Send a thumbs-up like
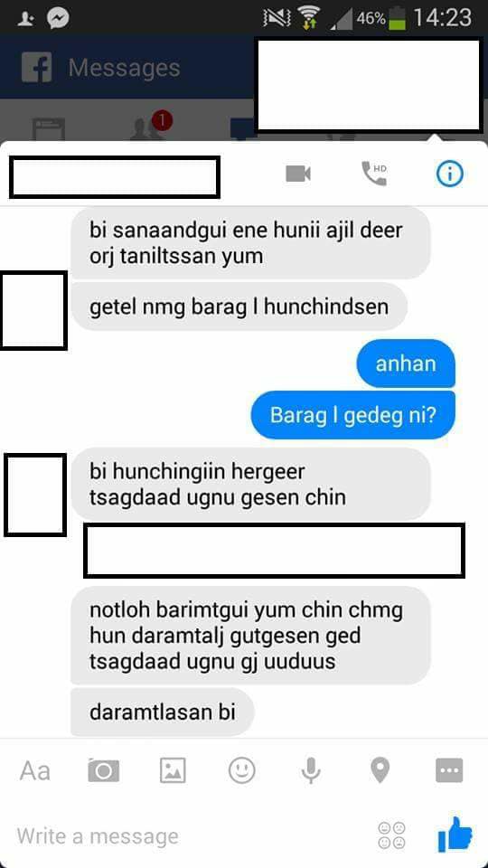The width and height of the screenshot is (488, 868). point(455,835)
